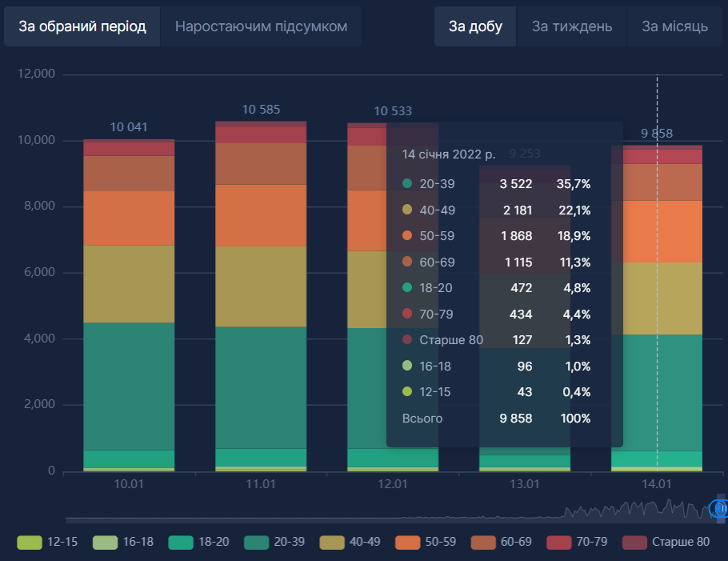The image size is (728, 561).
Task: Choose "За місяць" time interval
Action: click(x=674, y=26)
